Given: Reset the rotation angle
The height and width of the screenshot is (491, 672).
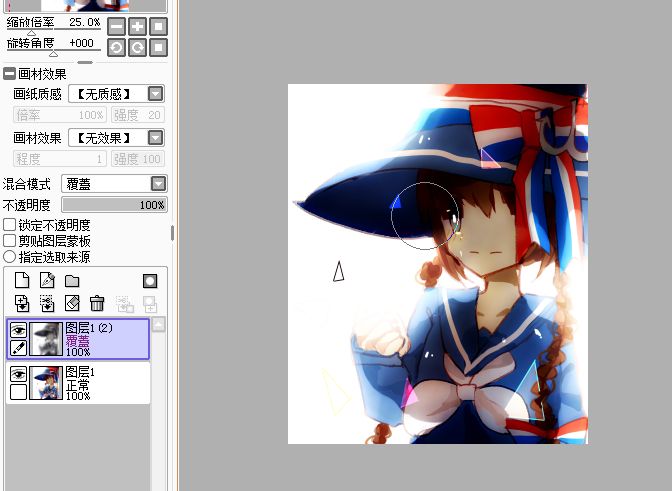Looking at the screenshot, I should [158, 47].
